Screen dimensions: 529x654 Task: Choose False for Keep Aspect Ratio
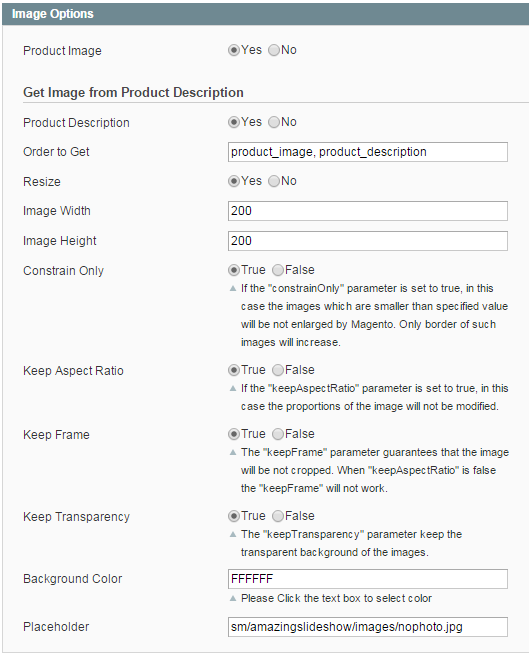pos(278,370)
